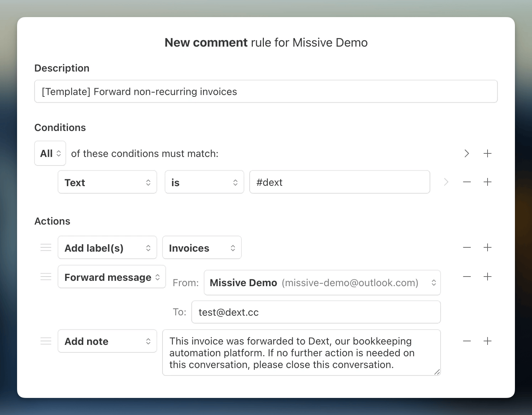The width and height of the screenshot is (532, 415).
Task: Click plus icon beside the Add note action
Action: [x=488, y=341]
